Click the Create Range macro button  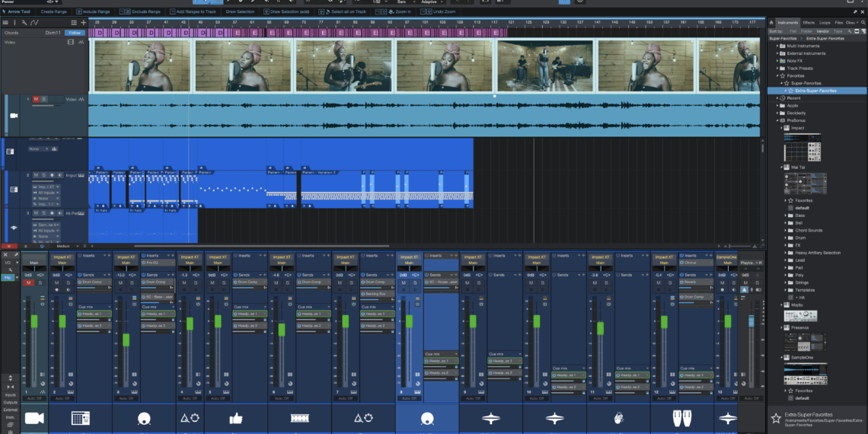[53, 12]
